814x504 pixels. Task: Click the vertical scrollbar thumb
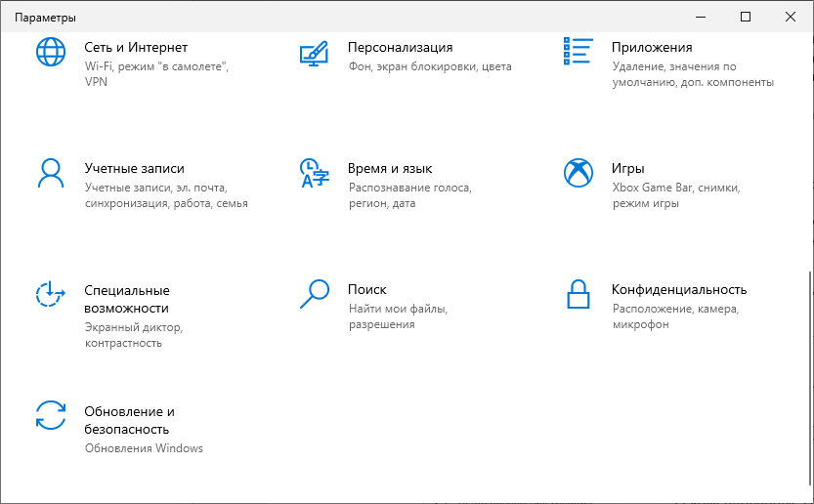click(811, 377)
